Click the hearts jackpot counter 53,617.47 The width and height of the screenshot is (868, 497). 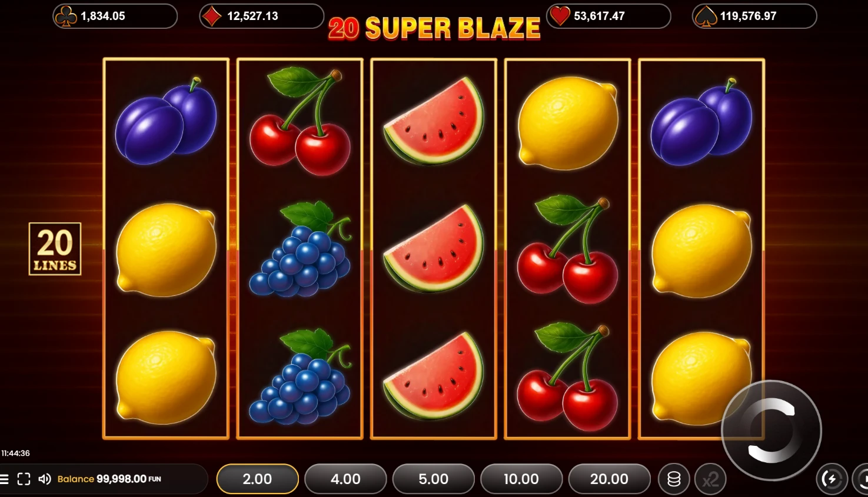(x=608, y=16)
